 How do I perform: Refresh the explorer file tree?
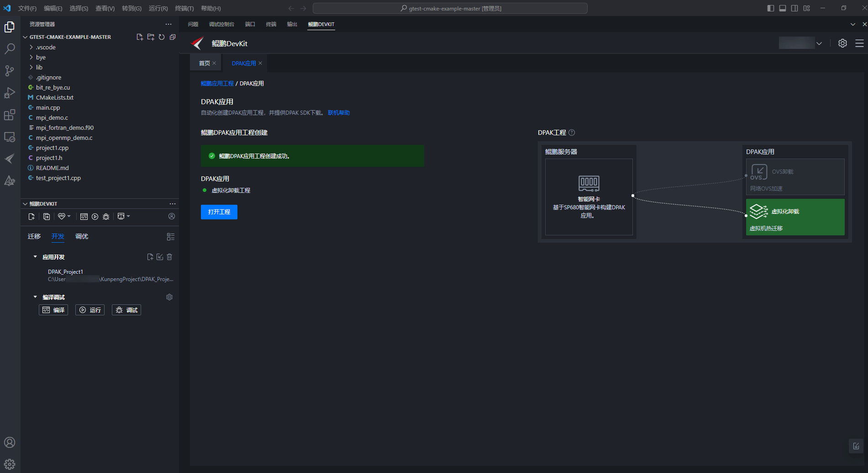[162, 37]
